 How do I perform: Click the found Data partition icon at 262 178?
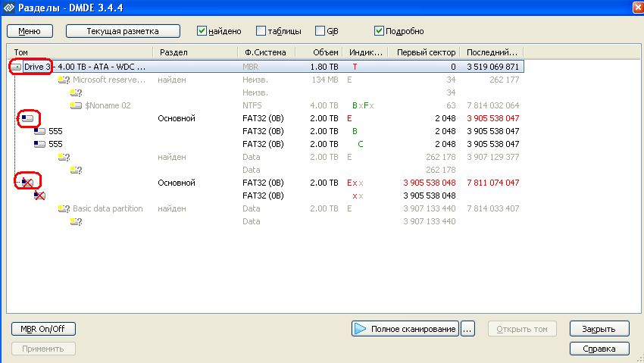pos(64,157)
